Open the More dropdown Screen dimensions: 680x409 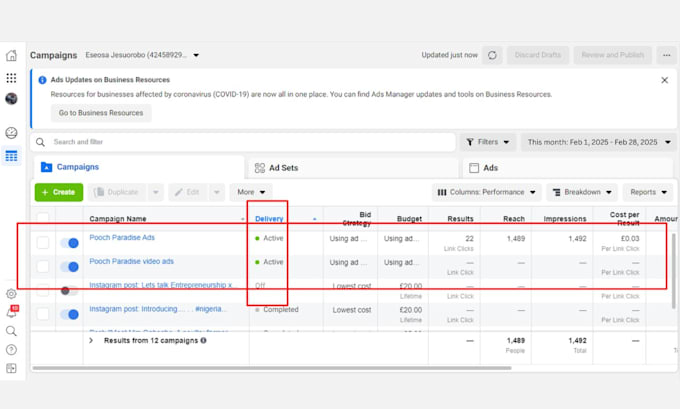[x=251, y=192]
